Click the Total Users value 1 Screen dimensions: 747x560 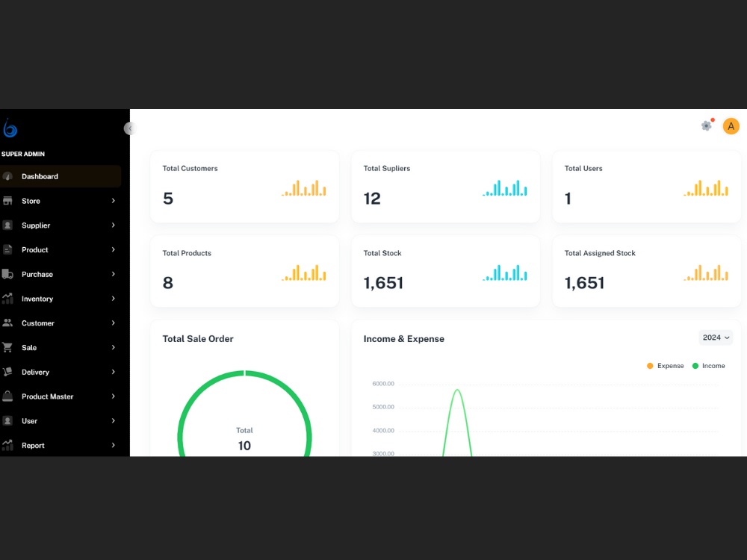tap(568, 198)
